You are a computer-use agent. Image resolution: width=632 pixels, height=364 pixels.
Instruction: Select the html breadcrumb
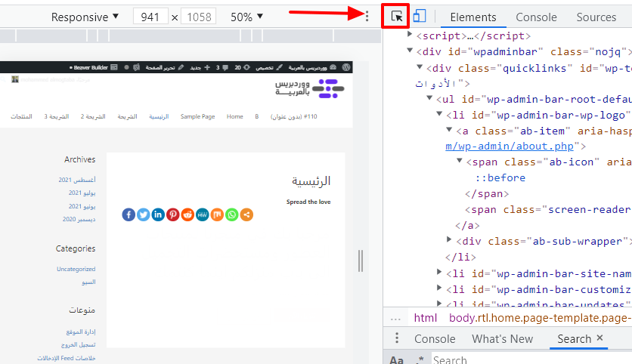[425, 318]
